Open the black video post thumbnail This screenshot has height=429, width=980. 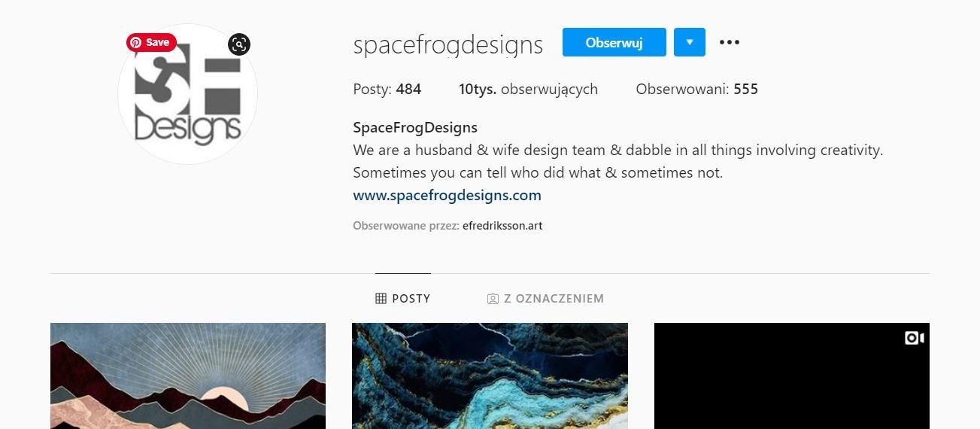[792, 376]
